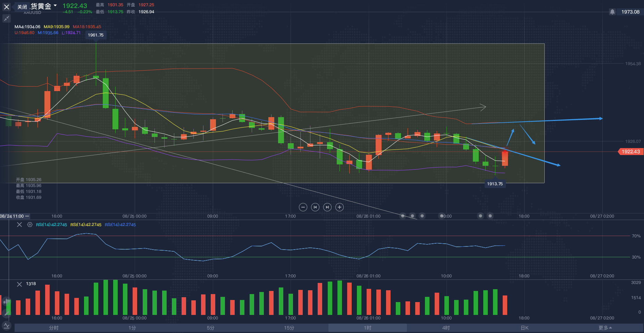Jump to latest candle with skip-forward button
The image size is (644, 333).
[327, 207]
